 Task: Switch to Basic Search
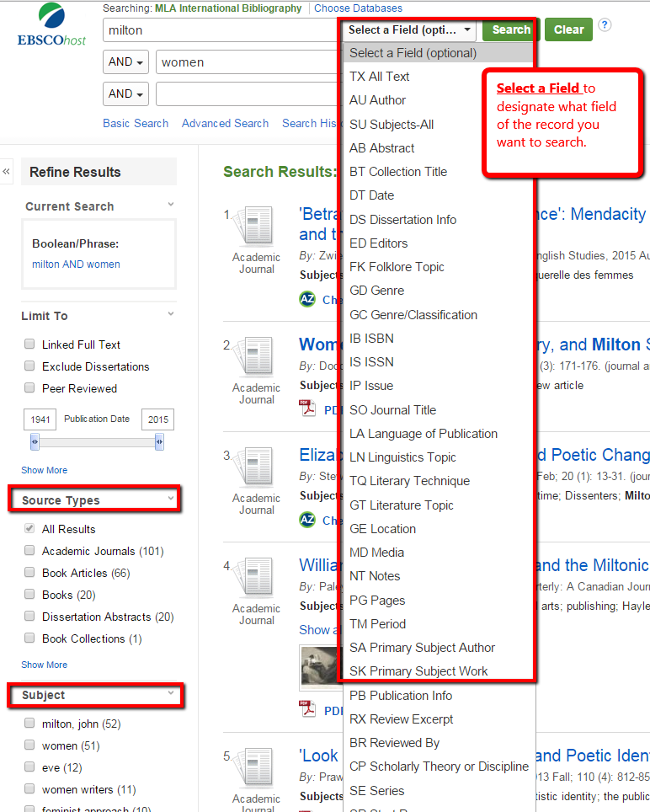(136, 123)
